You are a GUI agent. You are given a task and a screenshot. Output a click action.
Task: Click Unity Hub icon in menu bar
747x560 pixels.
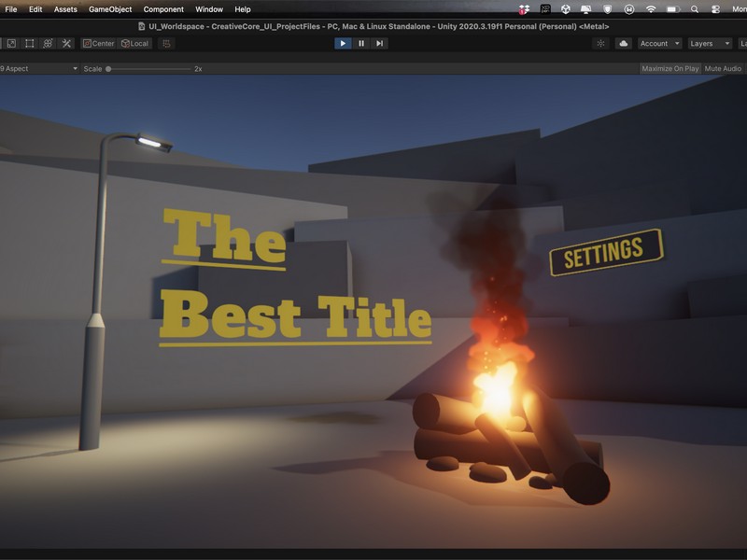(566, 9)
